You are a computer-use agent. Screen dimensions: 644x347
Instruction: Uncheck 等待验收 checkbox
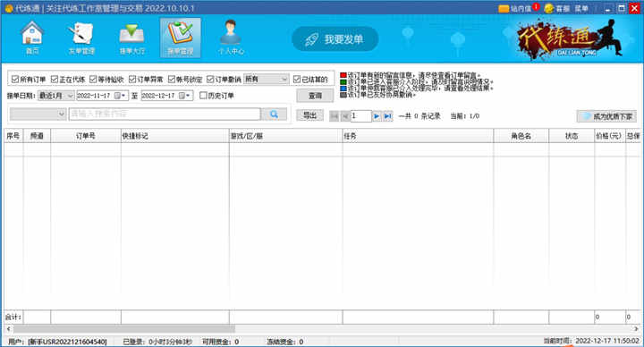[x=93, y=79]
